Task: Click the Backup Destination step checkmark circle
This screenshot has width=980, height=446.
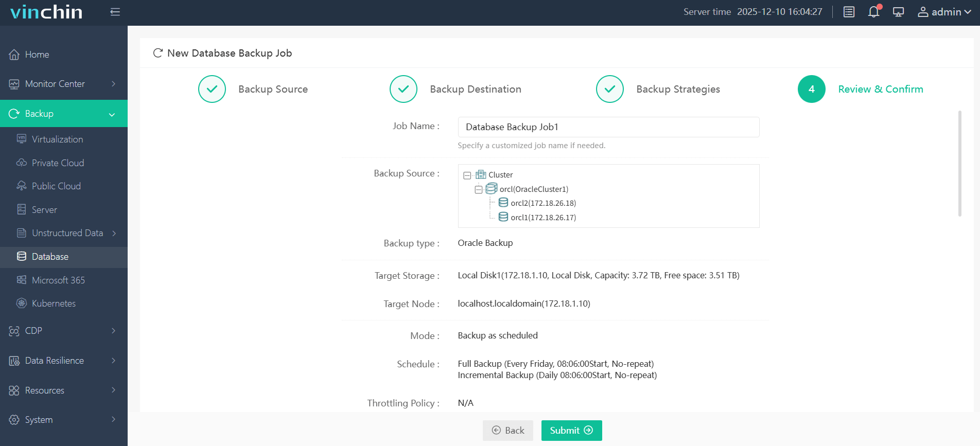Action: coord(404,89)
